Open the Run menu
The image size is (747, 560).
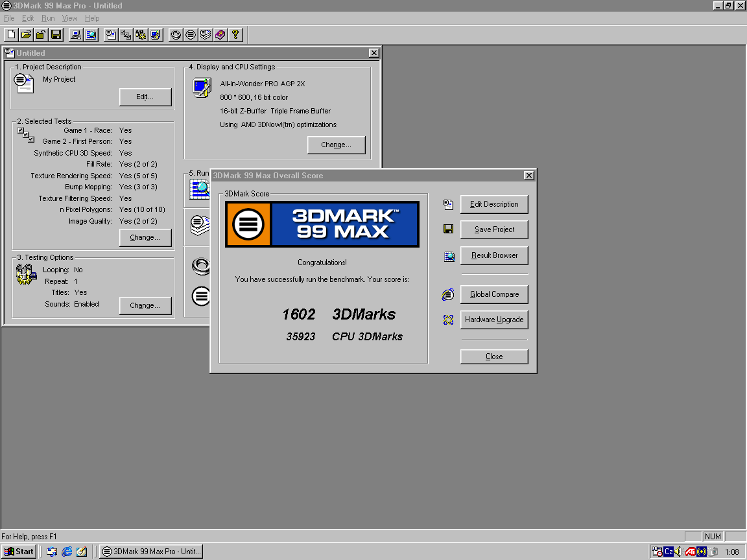click(48, 18)
